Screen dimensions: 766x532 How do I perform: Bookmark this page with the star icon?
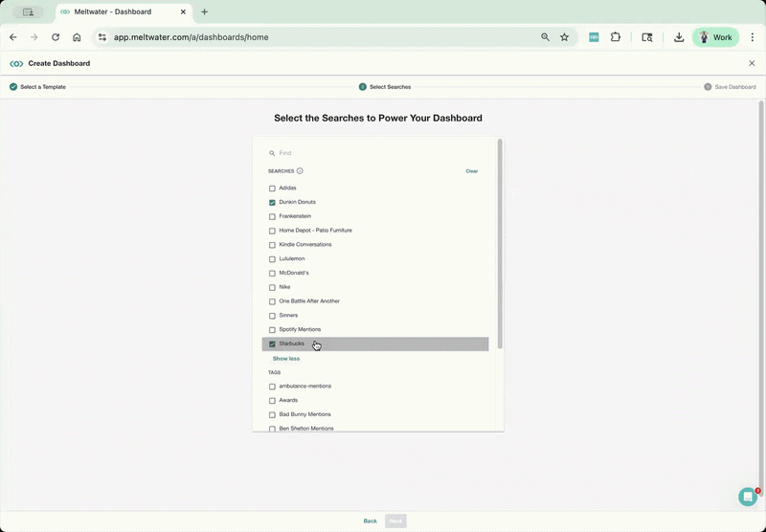[564, 37]
